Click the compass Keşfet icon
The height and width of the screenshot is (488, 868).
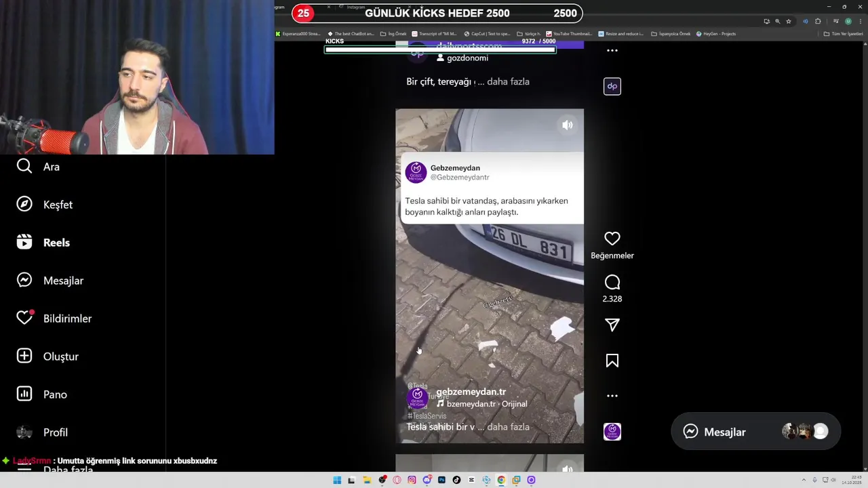tap(24, 205)
